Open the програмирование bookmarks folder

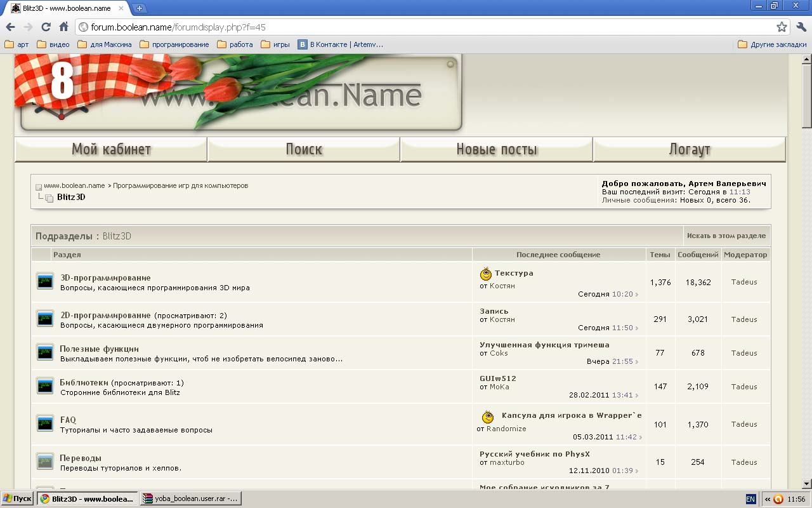pyautogui.click(x=174, y=44)
